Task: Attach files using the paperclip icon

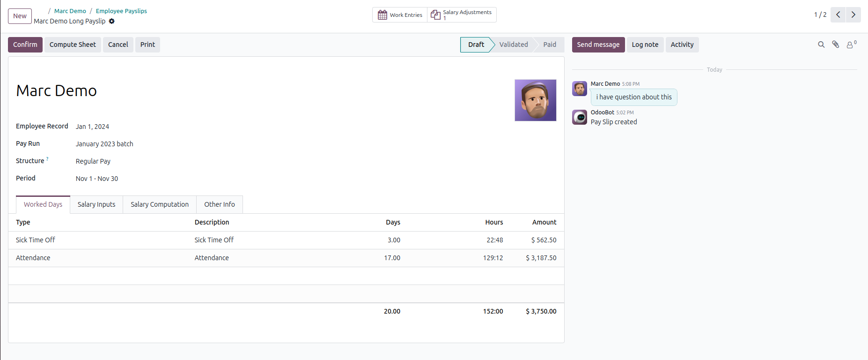Action: click(x=835, y=45)
